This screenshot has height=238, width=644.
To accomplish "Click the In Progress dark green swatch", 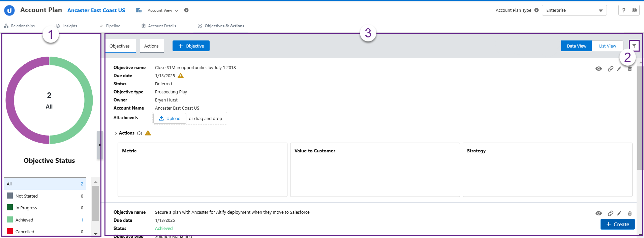I will tap(10, 207).
